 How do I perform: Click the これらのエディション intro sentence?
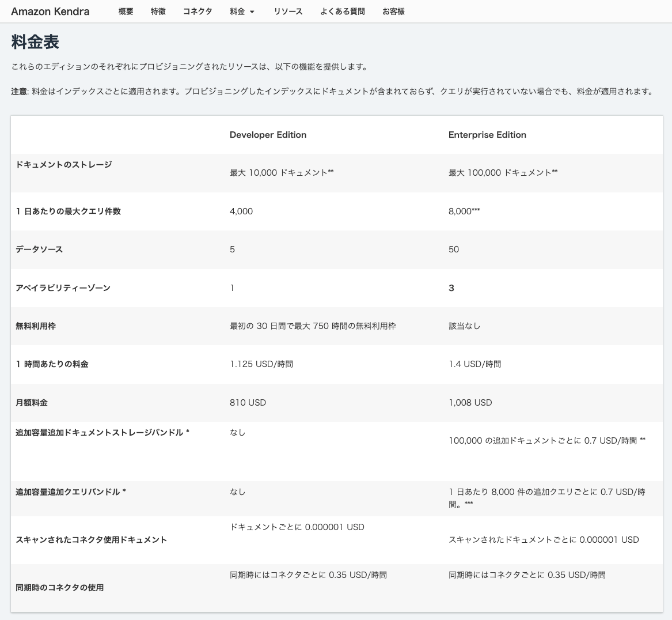(190, 67)
